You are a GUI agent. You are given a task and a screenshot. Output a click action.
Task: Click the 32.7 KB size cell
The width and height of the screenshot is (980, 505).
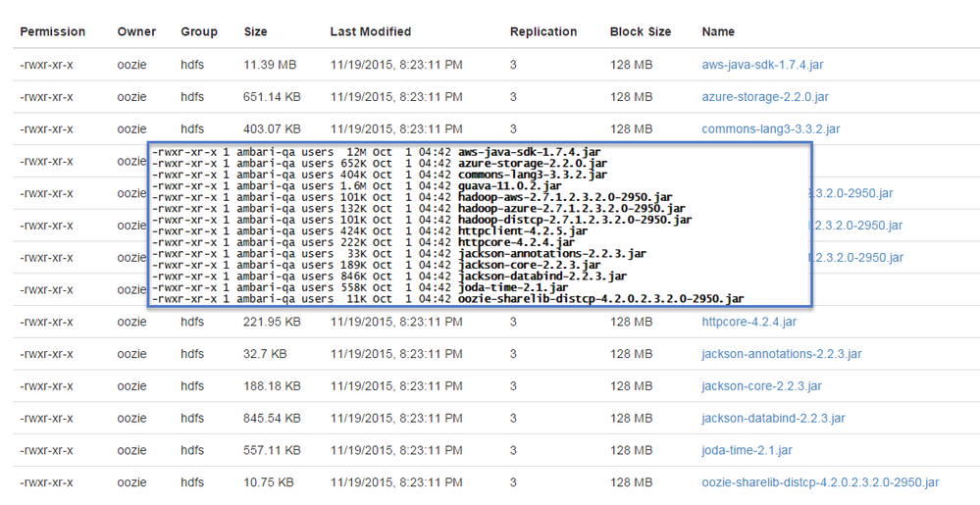click(x=265, y=354)
